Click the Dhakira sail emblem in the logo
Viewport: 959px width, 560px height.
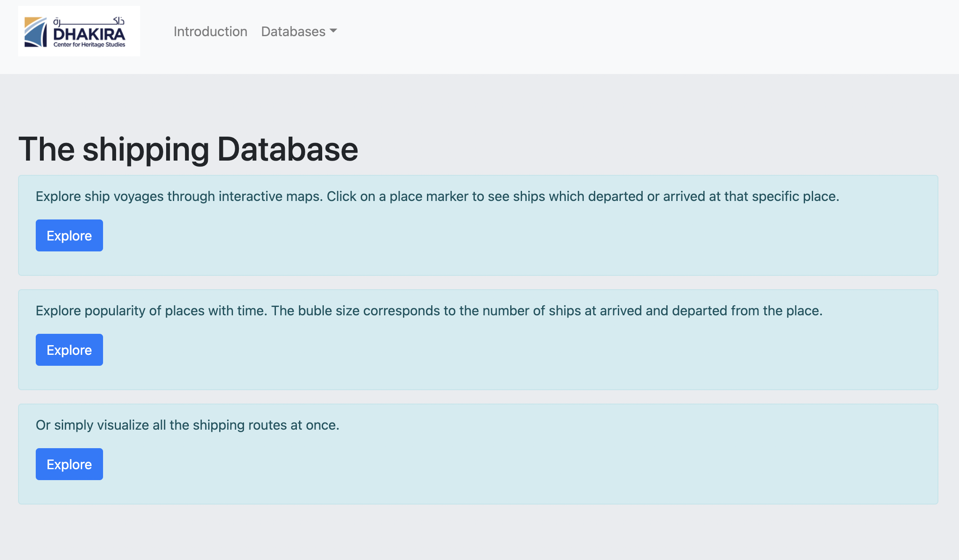click(x=35, y=32)
